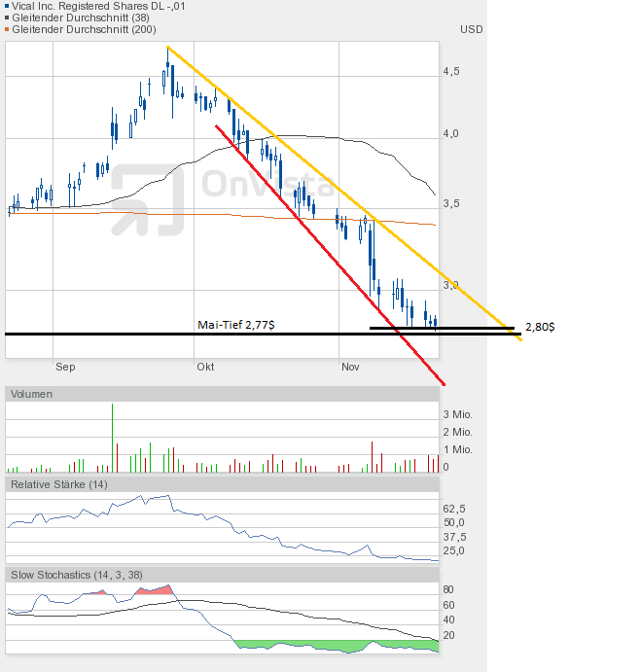This screenshot has height=672, width=641.
Task: Click the Sep label on the time axis
Action: coord(65,367)
